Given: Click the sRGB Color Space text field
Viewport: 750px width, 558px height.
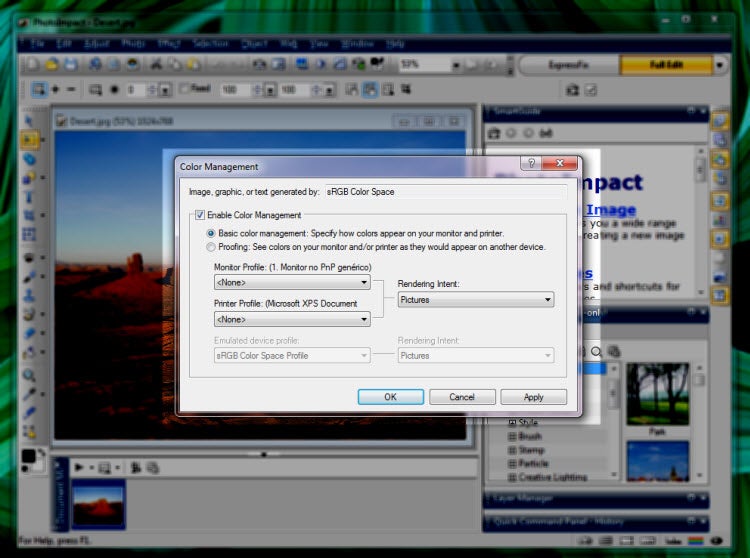Looking at the screenshot, I should coord(445,192).
